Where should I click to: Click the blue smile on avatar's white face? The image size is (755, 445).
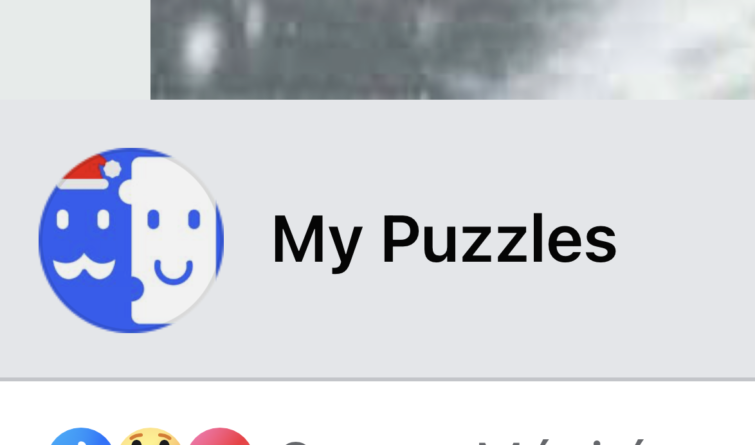(173, 272)
